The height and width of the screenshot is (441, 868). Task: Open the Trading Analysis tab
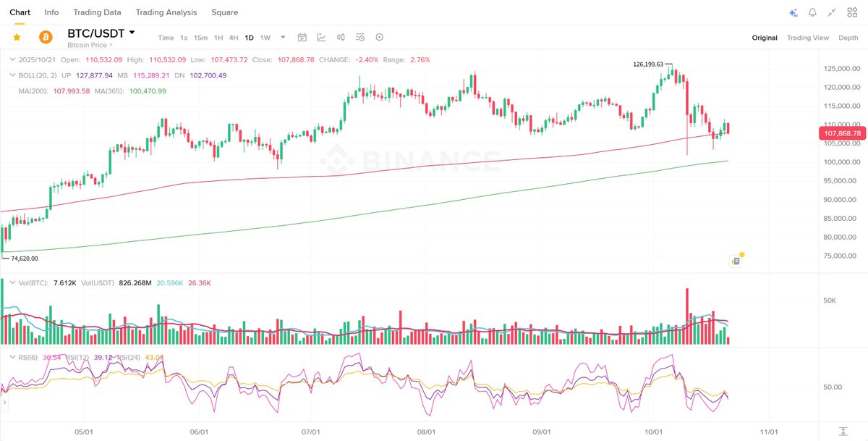tap(166, 12)
